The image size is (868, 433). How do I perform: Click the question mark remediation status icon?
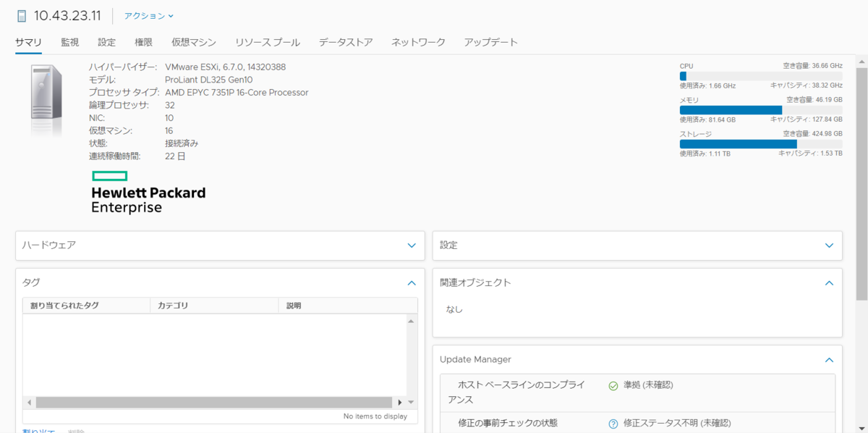point(613,424)
